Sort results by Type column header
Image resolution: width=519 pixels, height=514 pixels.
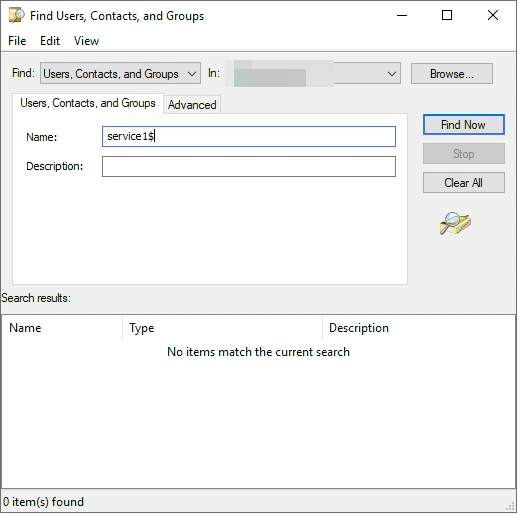point(222,328)
